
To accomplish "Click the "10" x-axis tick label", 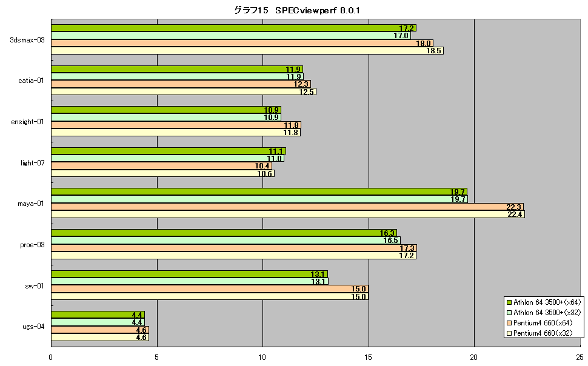I will click(x=262, y=358).
